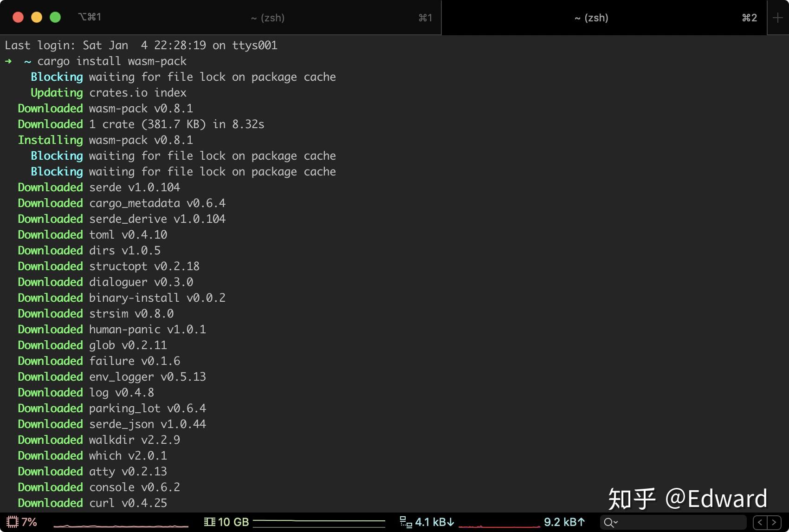Viewport: 789px width, 532px height.
Task: Switch to the second ~ (zsh) tab
Action: (x=591, y=18)
